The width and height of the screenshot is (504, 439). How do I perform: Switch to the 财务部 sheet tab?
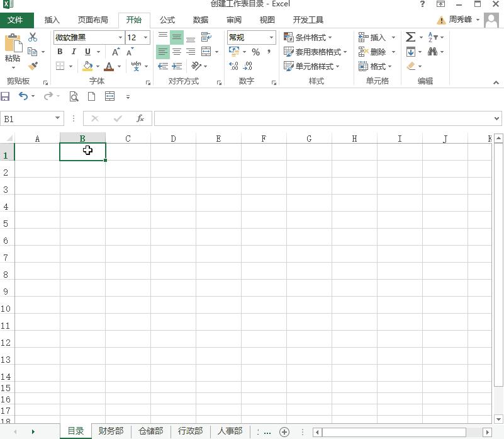tap(111, 431)
